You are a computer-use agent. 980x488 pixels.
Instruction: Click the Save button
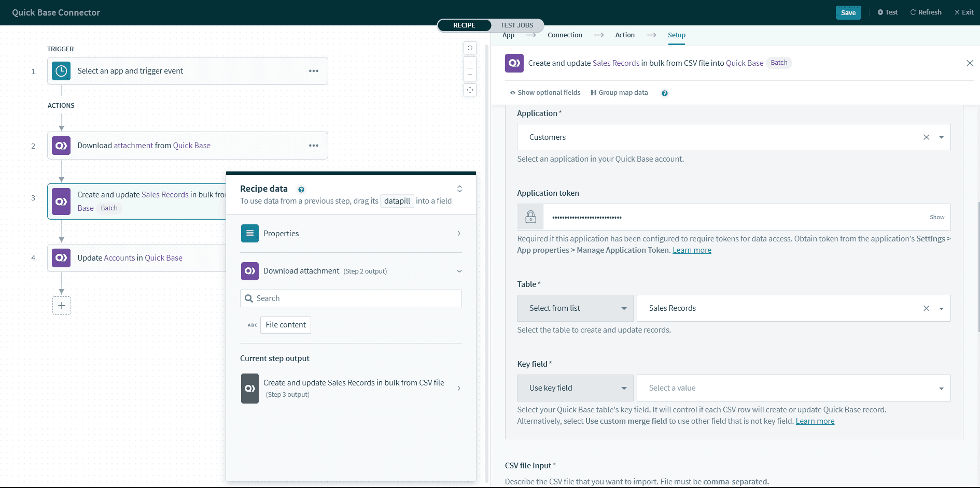[x=848, y=12]
